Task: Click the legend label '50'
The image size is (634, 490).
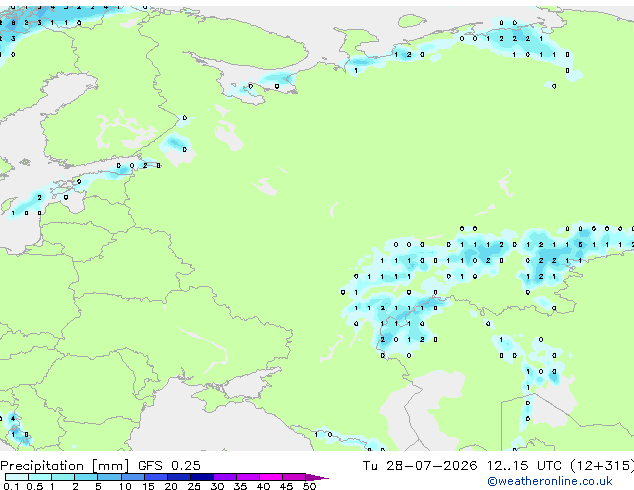Action: point(309,486)
